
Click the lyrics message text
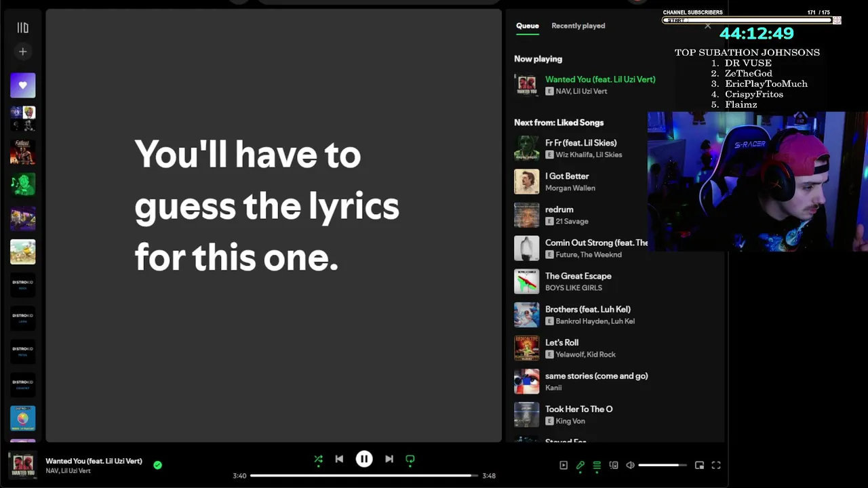(267, 206)
